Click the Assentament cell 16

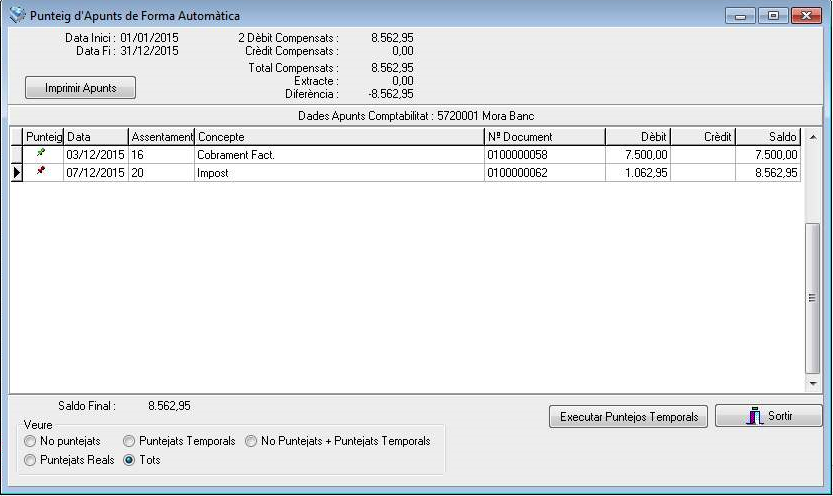click(162, 155)
